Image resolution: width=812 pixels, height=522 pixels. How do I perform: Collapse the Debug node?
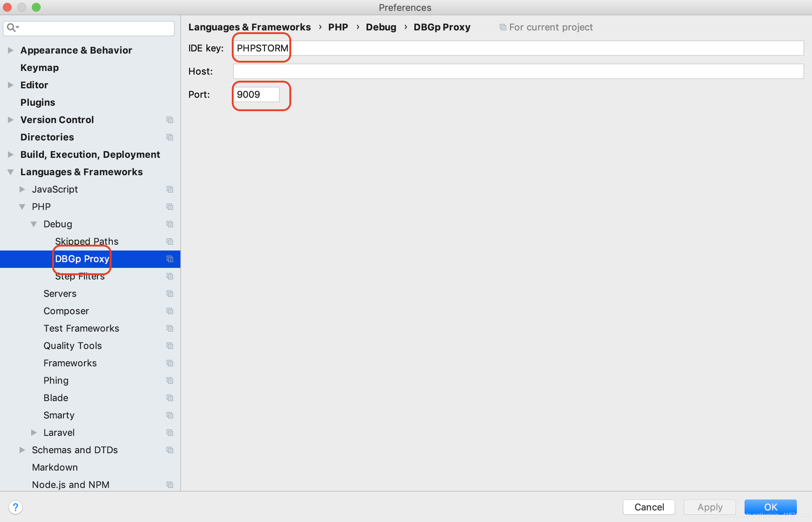coord(34,224)
